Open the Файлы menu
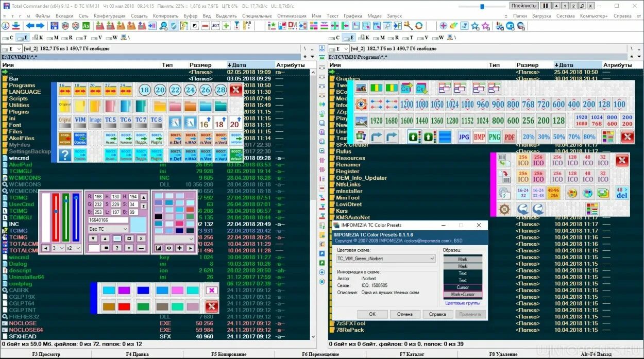This screenshot has height=359, width=644. (x=43, y=16)
